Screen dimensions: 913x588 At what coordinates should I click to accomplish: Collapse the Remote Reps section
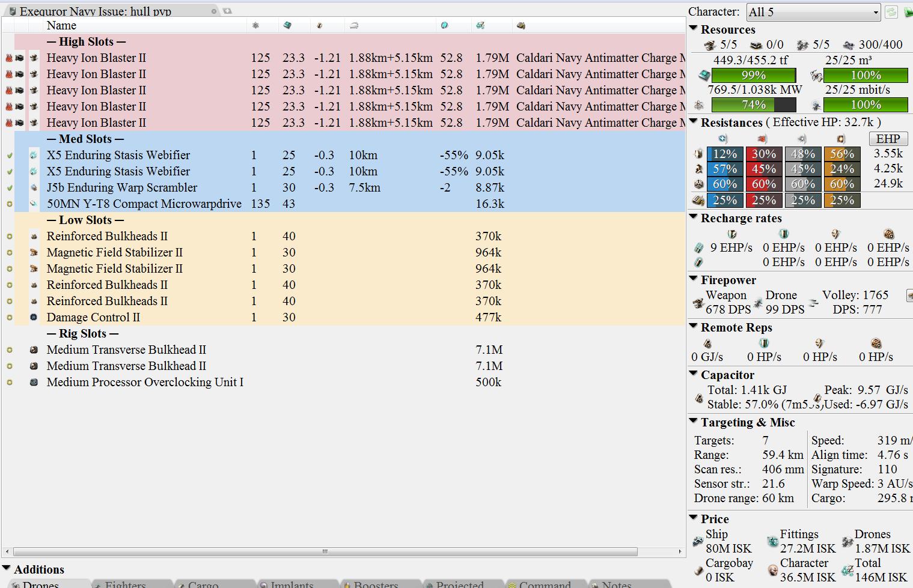coord(693,326)
